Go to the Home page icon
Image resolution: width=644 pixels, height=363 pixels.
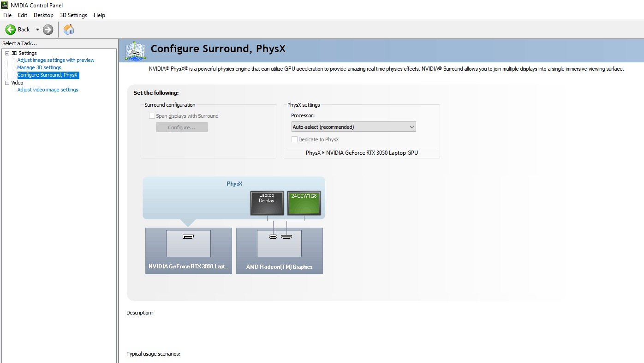click(x=69, y=30)
